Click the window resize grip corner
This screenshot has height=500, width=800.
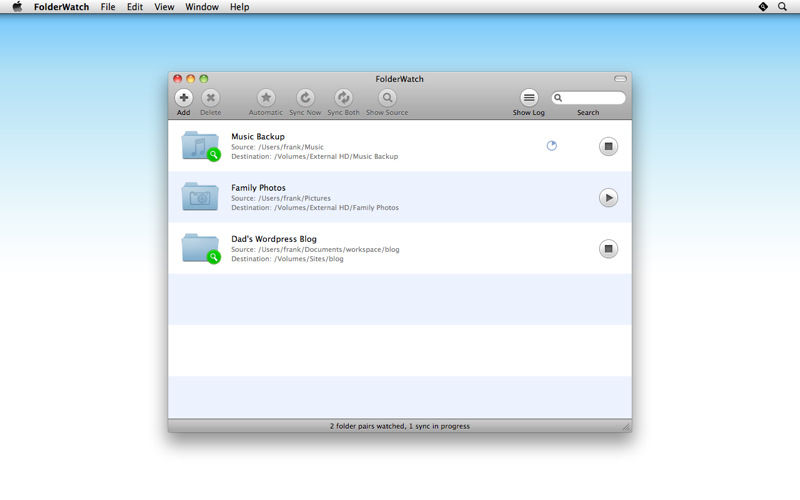tap(627, 427)
